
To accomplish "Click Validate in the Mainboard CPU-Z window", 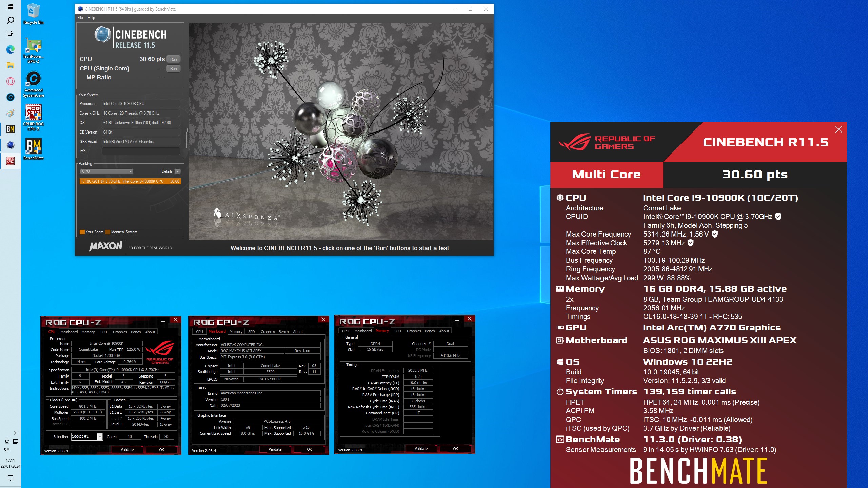I will tap(275, 449).
